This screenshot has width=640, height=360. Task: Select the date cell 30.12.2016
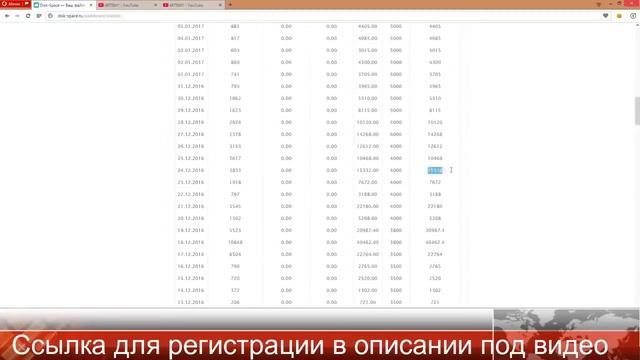pyautogui.click(x=191, y=98)
